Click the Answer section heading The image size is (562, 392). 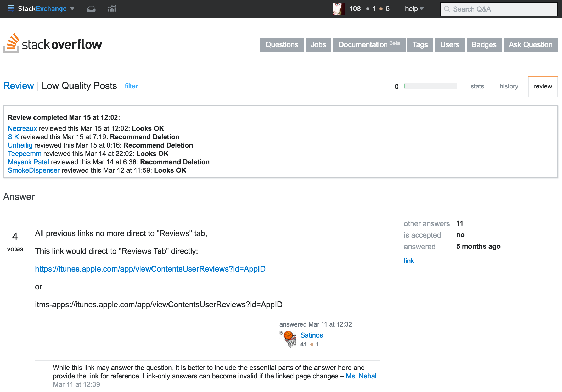tap(19, 197)
